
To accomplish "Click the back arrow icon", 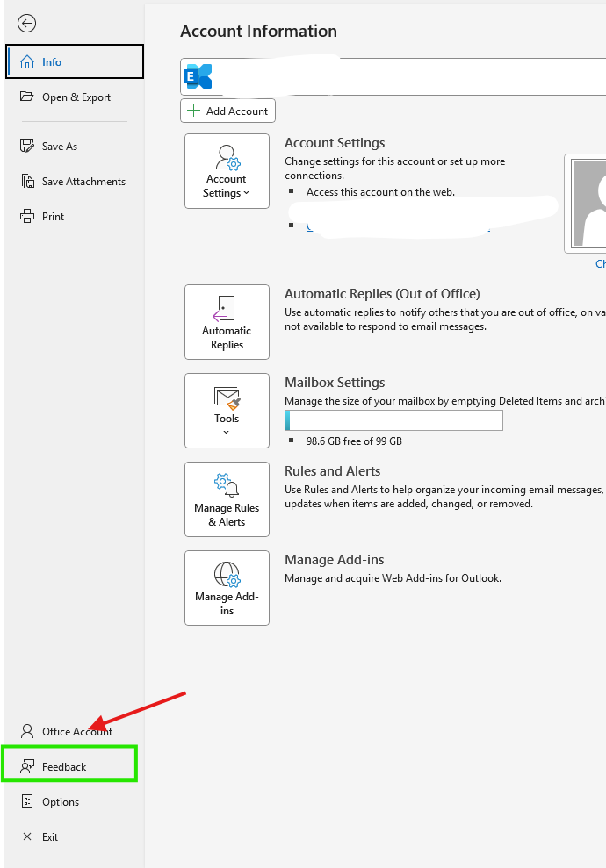I will [26, 23].
